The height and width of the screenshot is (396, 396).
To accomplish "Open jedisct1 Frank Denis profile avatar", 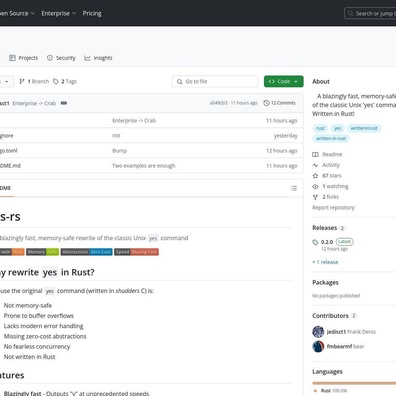I will tap(318, 332).
